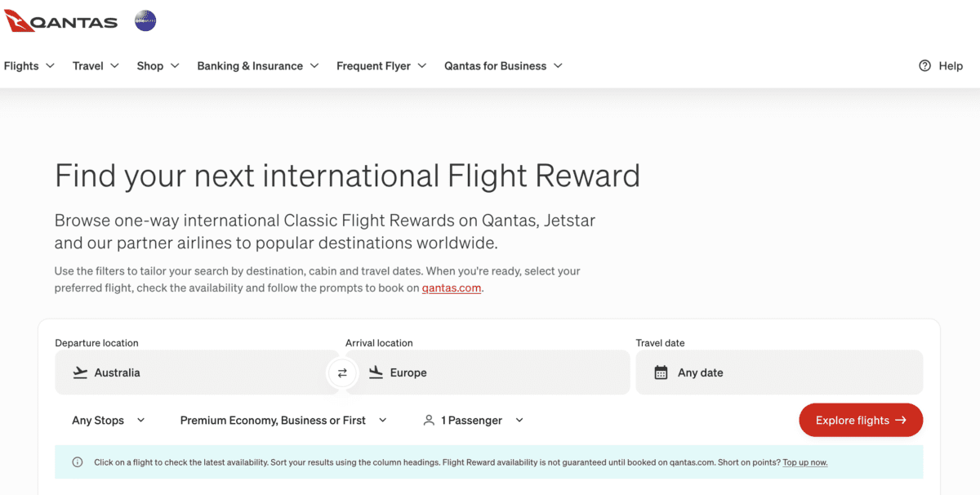Click the oneworld alliance globe icon
This screenshot has width=980, height=495.
145,21
